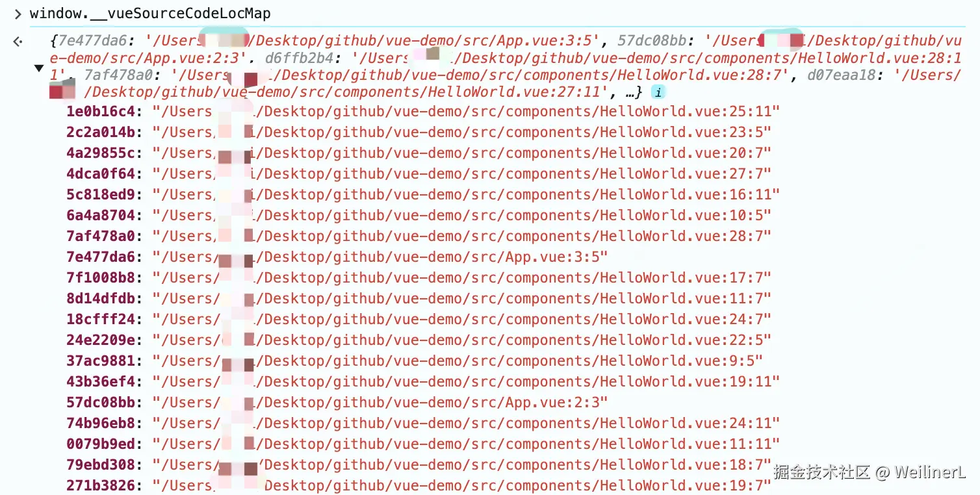Collapse the expanded object with the triangle
This screenshot has width=980, height=495.
pyautogui.click(x=39, y=68)
